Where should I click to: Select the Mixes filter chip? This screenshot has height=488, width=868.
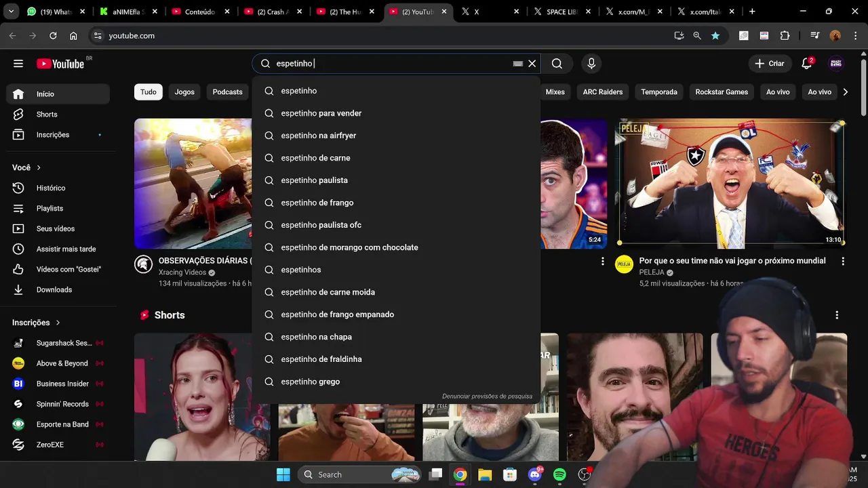(x=555, y=92)
